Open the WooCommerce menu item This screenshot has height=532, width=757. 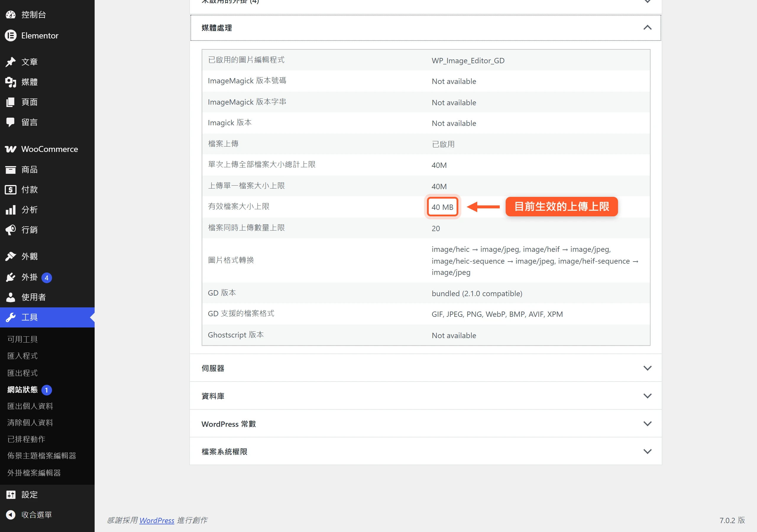47,149
